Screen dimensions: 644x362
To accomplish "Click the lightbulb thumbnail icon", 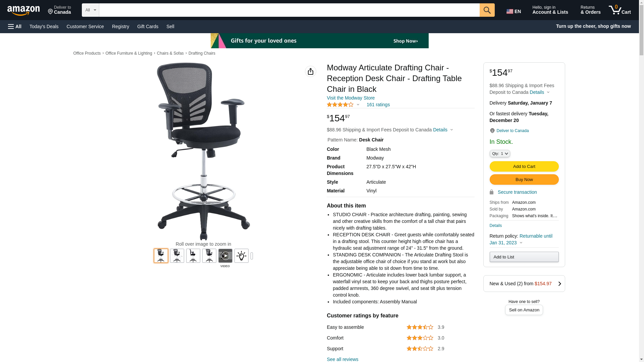I will 241,256.
